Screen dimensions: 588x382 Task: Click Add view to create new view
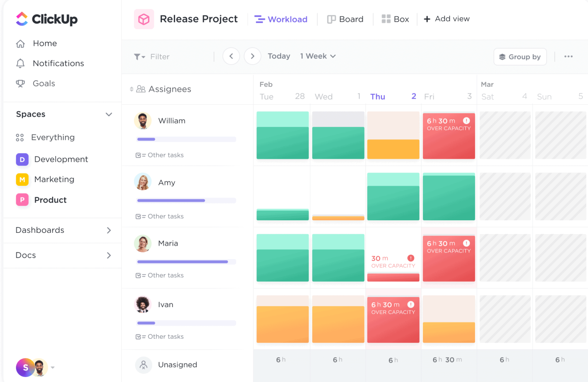[446, 19]
